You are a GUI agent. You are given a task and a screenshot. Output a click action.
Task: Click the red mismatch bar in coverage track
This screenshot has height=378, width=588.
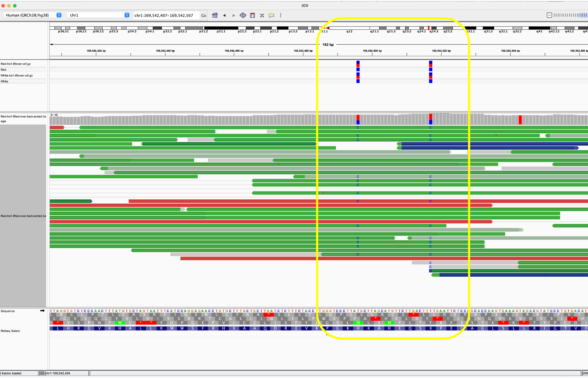click(x=520, y=120)
